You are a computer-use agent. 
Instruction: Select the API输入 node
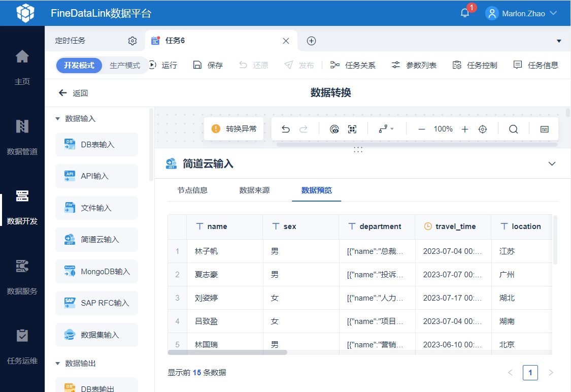pos(96,176)
